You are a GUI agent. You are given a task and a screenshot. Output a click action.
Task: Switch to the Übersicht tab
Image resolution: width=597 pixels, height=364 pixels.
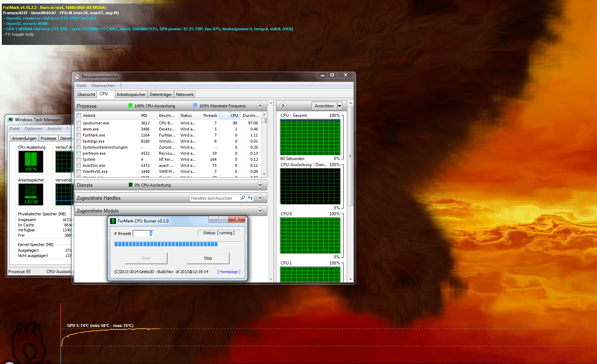(86, 94)
